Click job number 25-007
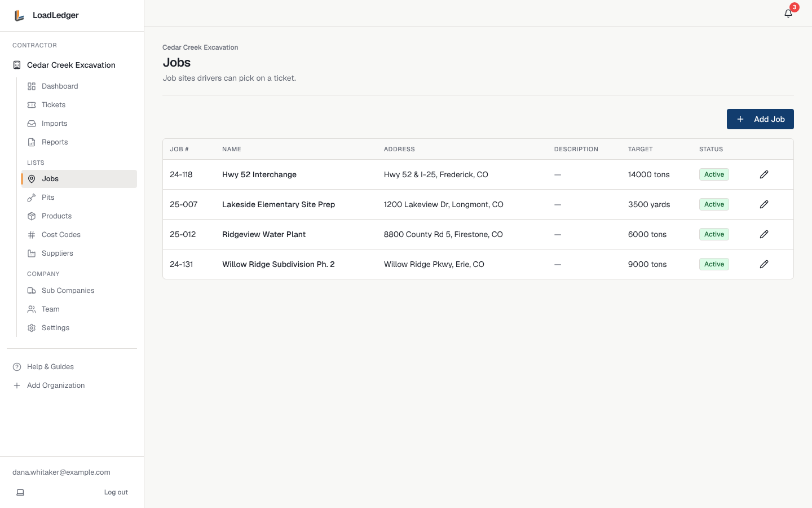 (x=184, y=204)
